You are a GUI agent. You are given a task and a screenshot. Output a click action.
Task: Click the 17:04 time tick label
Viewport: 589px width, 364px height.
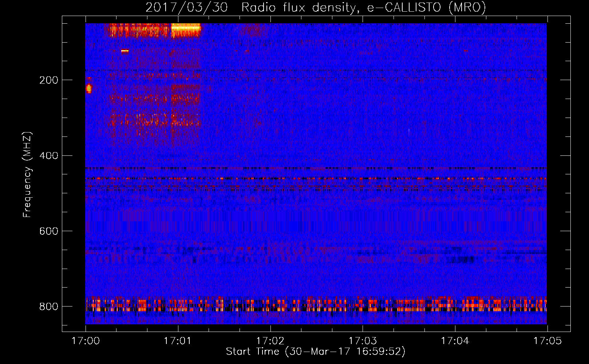coord(455,341)
